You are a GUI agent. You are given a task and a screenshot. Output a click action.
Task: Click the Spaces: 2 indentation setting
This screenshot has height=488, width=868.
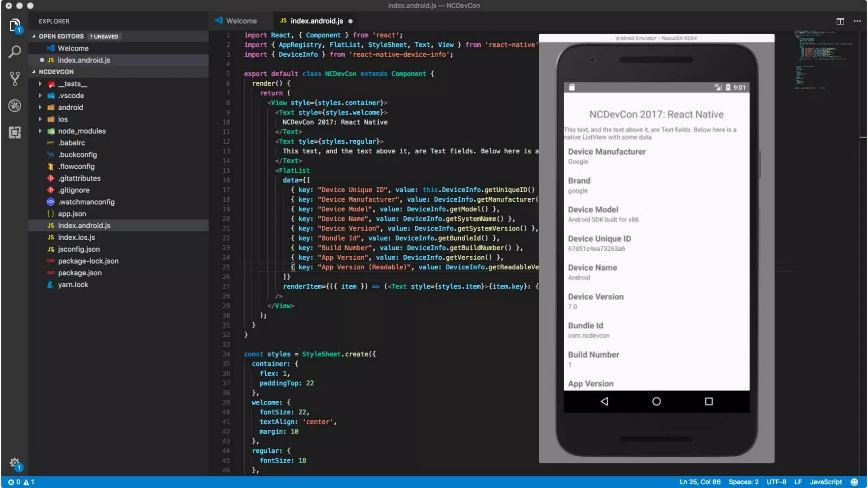coord(743,482)
